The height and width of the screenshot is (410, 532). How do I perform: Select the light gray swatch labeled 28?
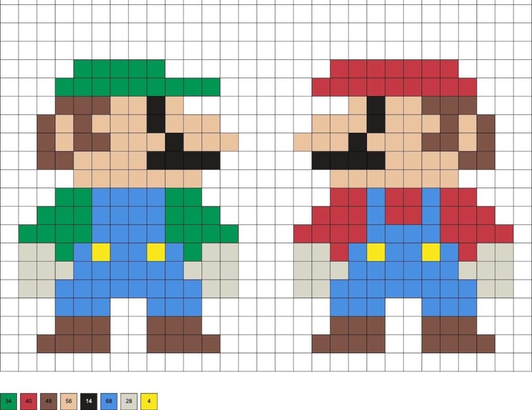(x=129, y=401)
